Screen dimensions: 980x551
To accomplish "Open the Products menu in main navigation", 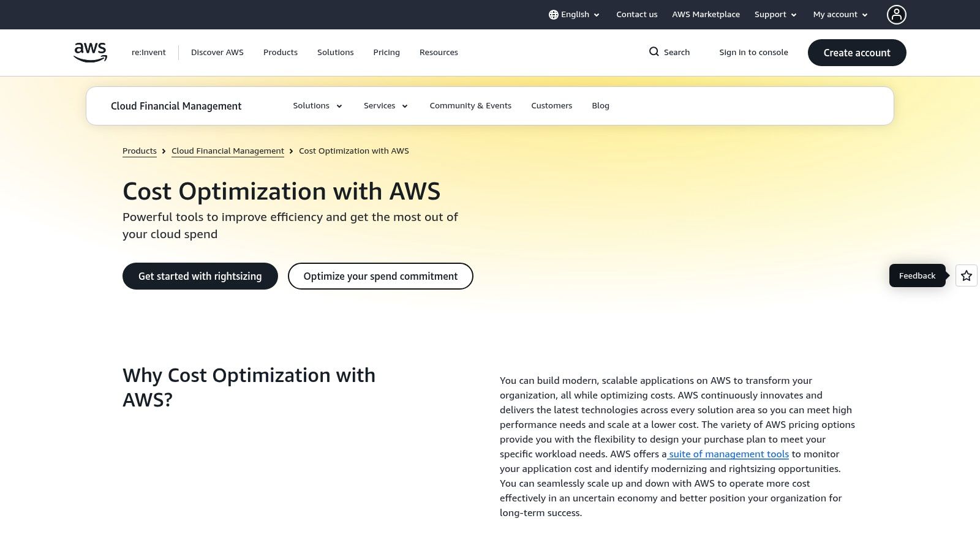I will [281, 53].
